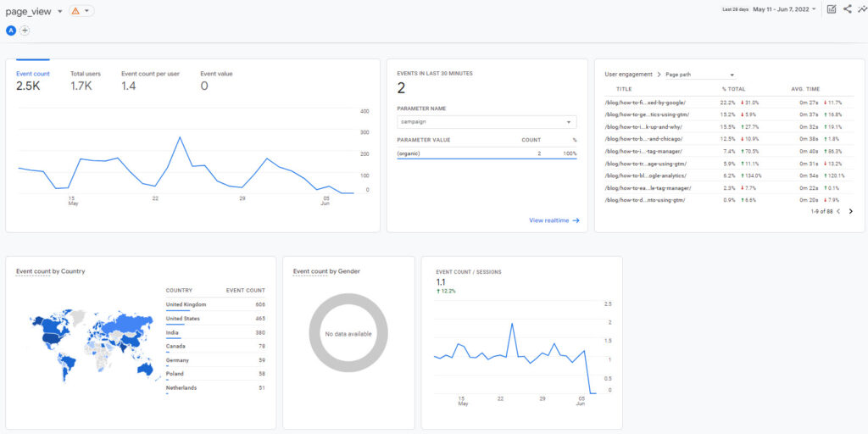Click the /blog/how-to-fi...xed-by-google/ page path

coord(644,103)
